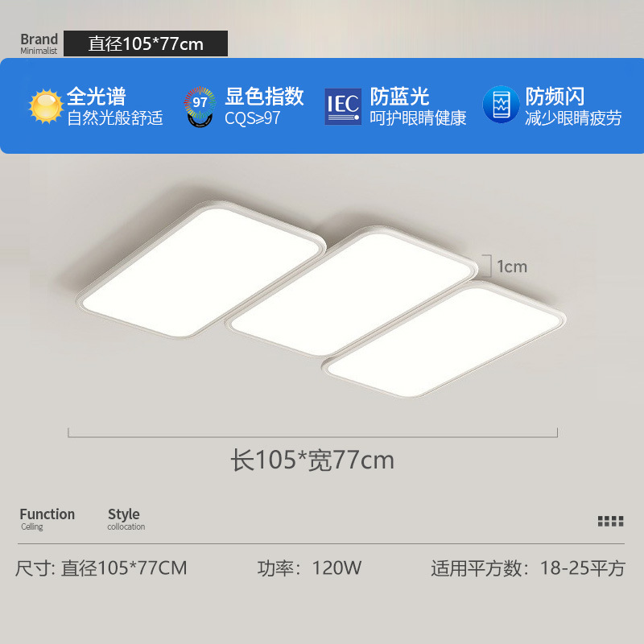Select the Style collocation label
Image resolution: width=644 pixels, height=644 pixels.
[126, 519]
